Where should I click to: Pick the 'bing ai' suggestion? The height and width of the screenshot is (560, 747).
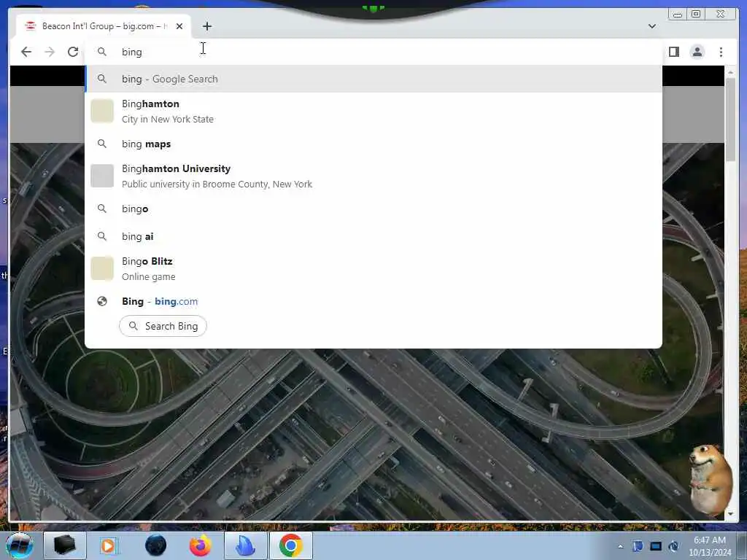coord(373,236)
